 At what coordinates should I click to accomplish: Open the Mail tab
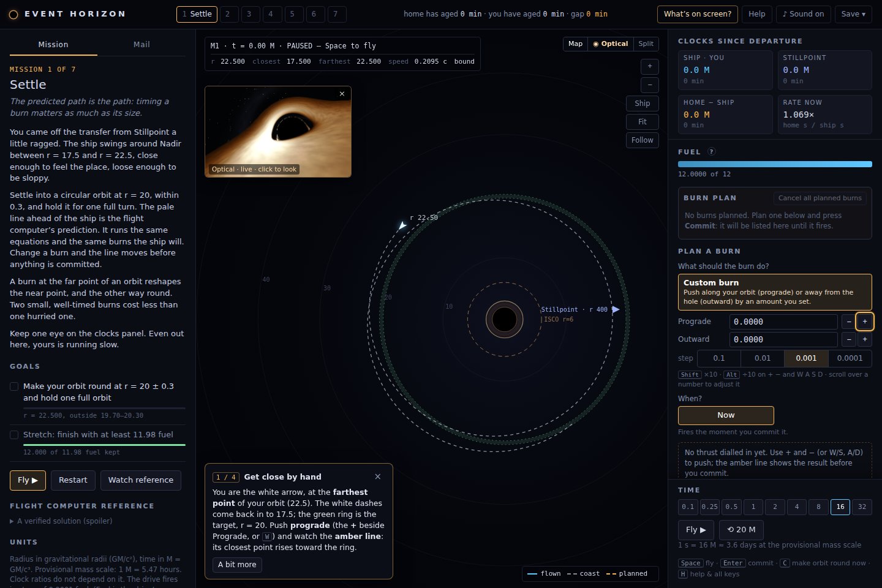[141, 45]
